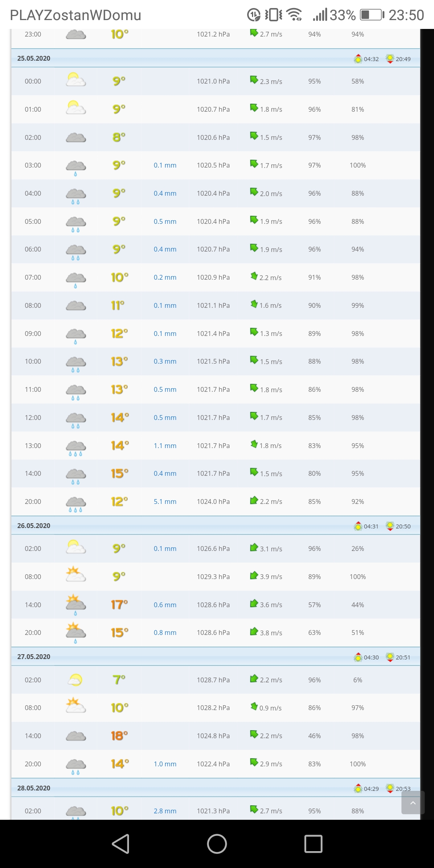Tap the scroll-to-top arrow button
Screen dimensions: 434x868
(x=413, y=802)
